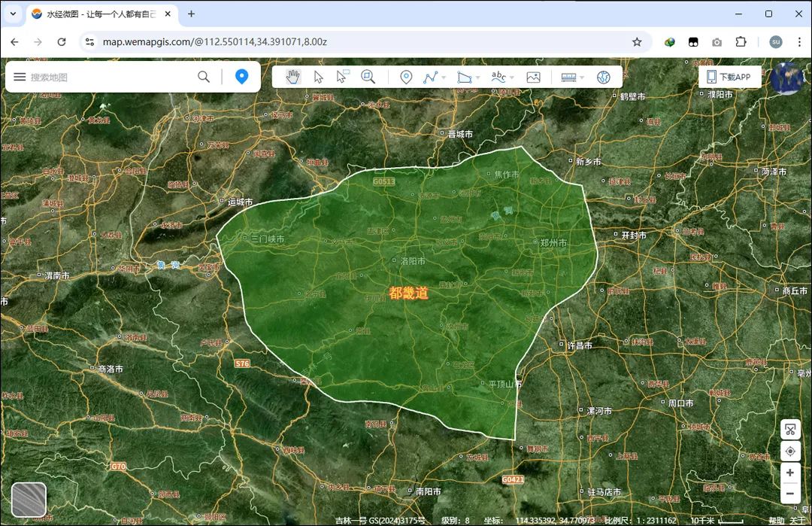Open Chrome three-dot menu

pos(799,42)
